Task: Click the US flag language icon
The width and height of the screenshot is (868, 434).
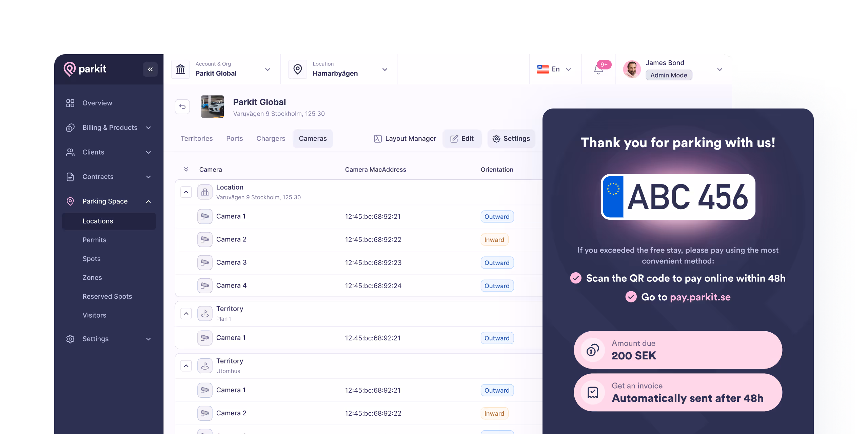Action: tap(543, 69)
